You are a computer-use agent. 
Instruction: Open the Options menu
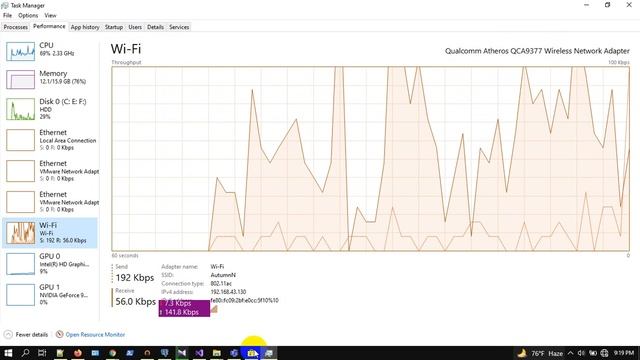[x=28, y=15]
